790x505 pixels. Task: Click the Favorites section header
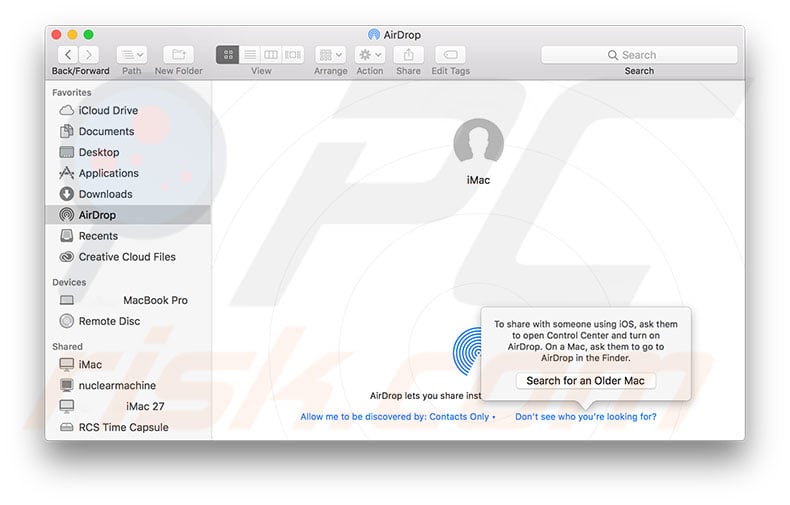(72, 93)
